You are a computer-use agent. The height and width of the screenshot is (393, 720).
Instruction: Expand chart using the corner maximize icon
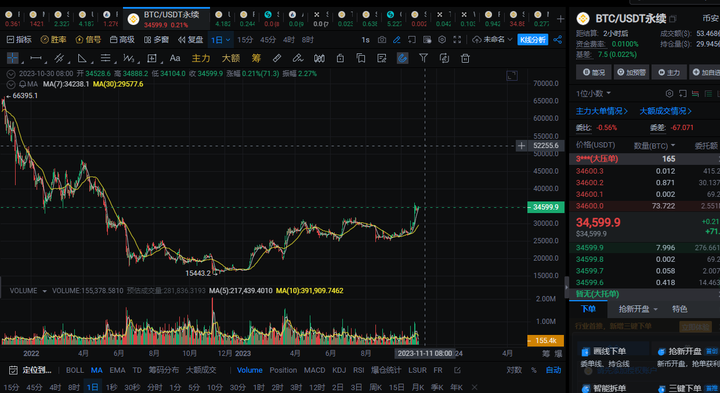click(512, 76)
